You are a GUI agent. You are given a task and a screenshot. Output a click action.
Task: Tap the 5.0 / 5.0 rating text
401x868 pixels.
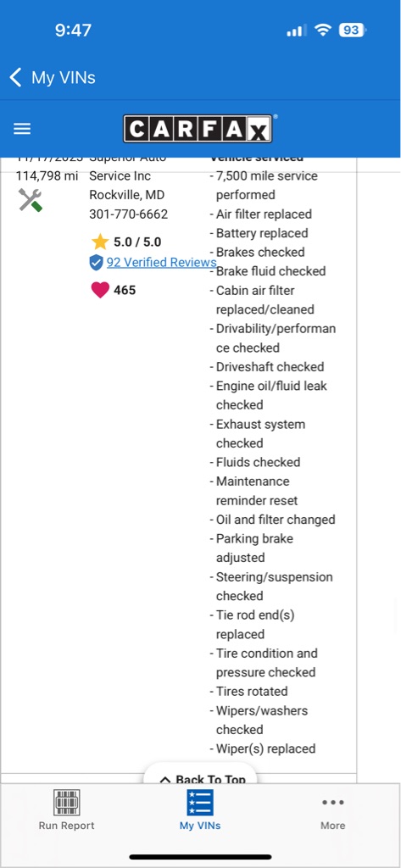(x=137, y=242)
